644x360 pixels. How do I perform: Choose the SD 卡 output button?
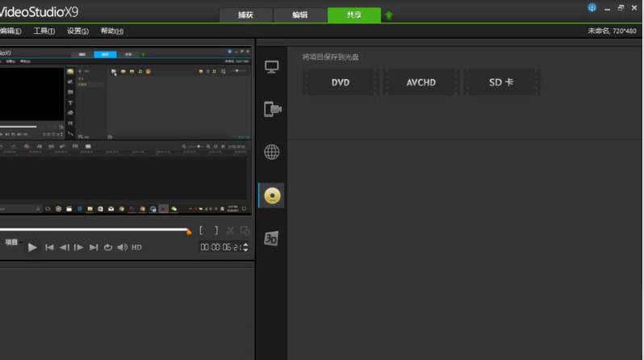point(501,82)
